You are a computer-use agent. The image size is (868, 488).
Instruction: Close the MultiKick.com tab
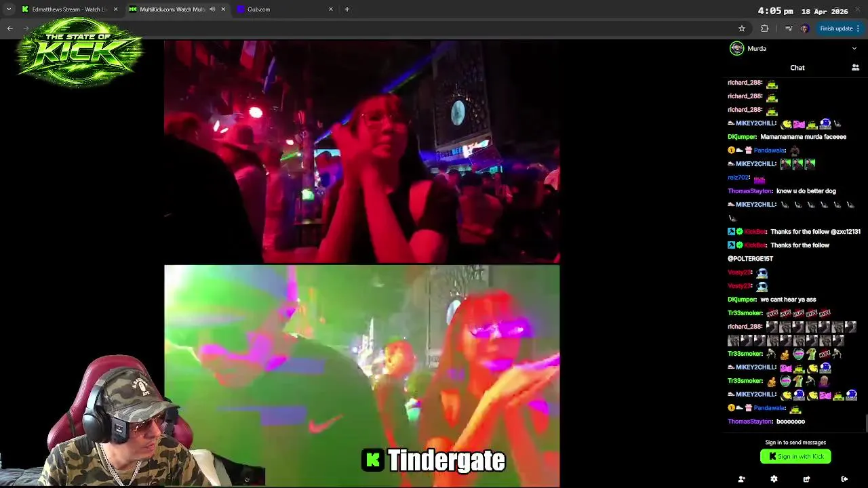223,9
